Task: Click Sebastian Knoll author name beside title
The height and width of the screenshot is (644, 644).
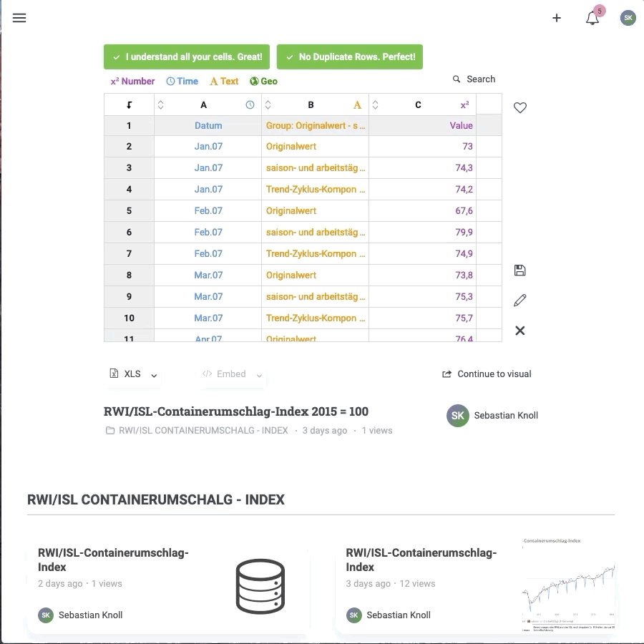Action: pyautogui.click(x=506, y=415)
